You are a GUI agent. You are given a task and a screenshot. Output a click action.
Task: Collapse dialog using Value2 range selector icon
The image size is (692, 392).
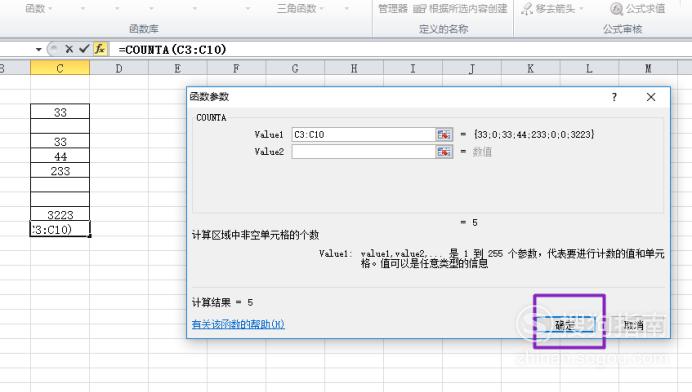tap(444, 152)
